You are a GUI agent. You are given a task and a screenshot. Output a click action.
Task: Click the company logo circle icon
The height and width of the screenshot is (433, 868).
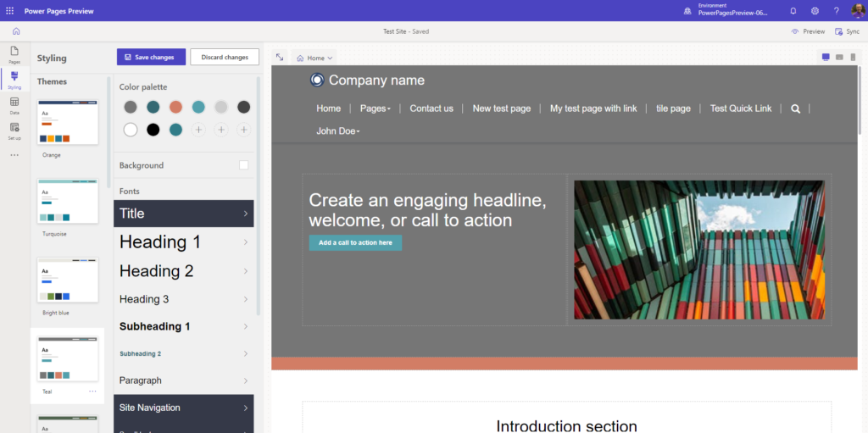[x=317, y=80]
